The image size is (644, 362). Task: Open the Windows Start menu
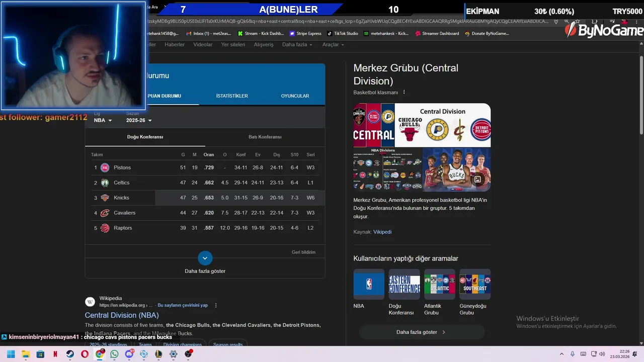[x=11, y=354]
